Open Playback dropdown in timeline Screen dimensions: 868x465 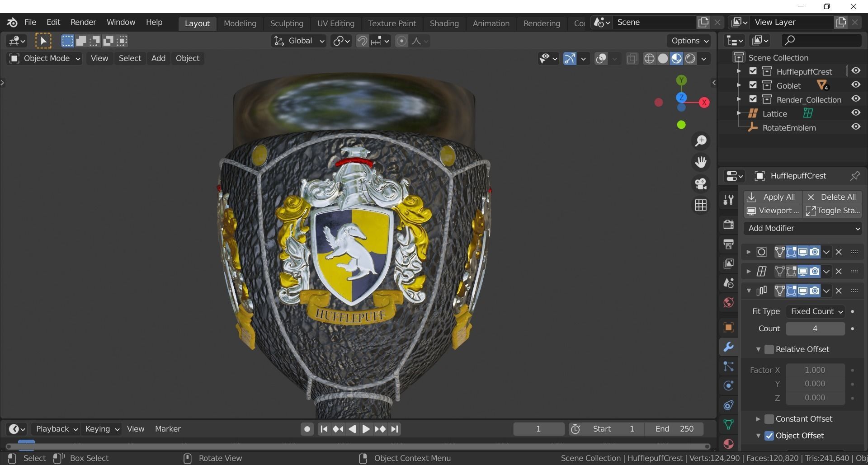click(x=57, y=429)
